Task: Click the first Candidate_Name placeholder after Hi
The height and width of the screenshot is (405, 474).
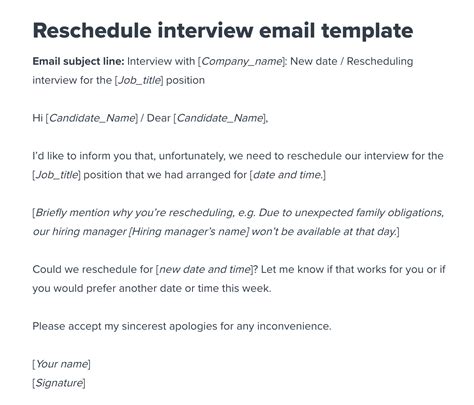Action: (x=92, y=118)
